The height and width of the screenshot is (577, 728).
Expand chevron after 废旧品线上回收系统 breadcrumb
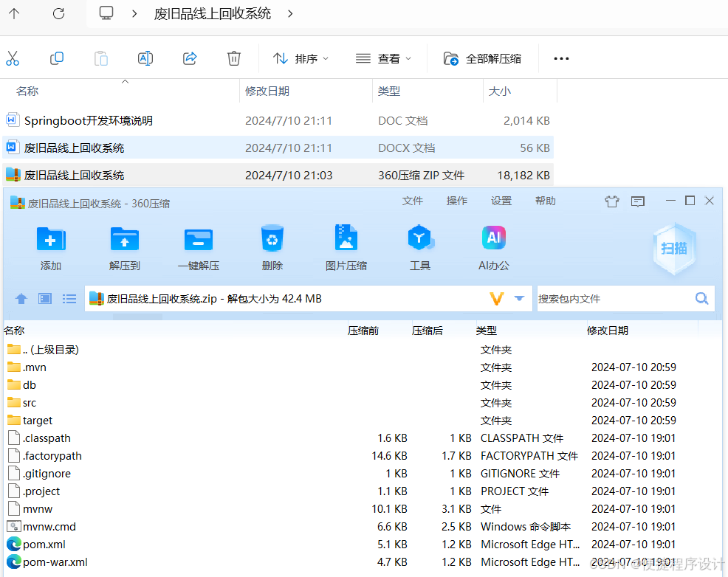290,13
